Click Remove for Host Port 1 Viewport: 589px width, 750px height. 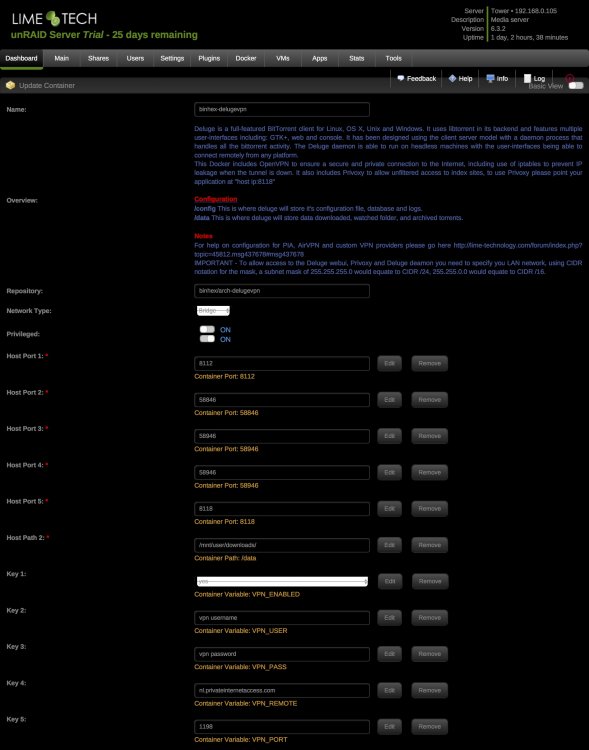430,364
